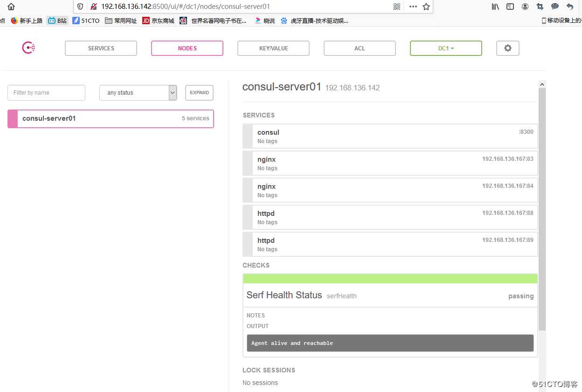Toggle the browser sidebar icon
The height and width of the screenshot is (392, 582).
coord(510,7)
